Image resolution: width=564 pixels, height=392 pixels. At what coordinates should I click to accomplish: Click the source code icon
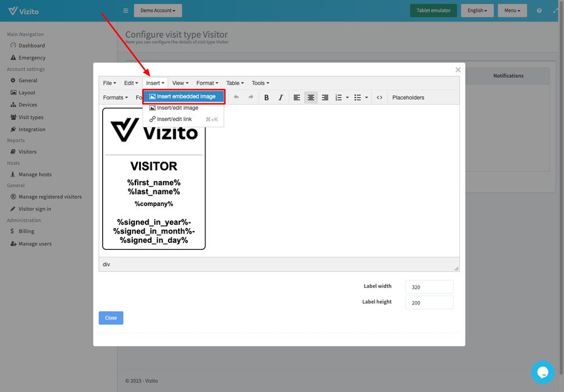380,98
